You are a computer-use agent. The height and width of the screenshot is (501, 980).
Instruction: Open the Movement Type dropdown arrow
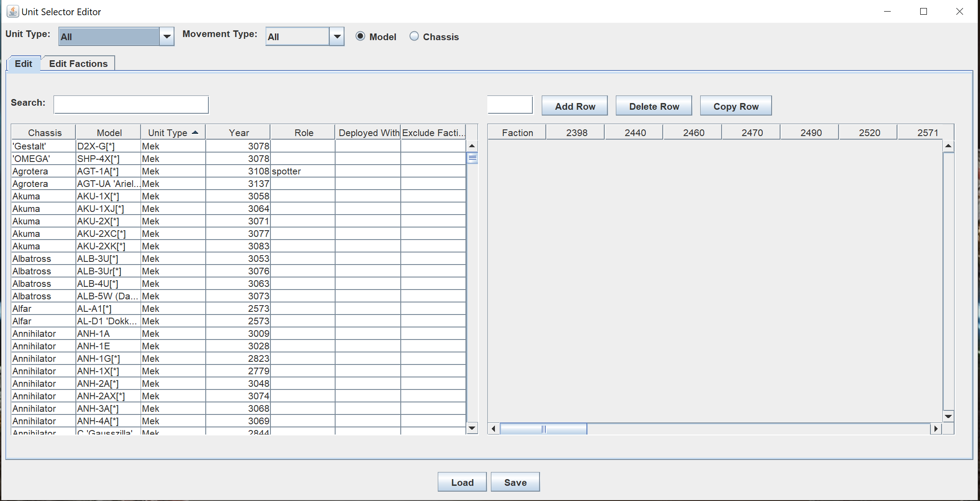point(337,36)
